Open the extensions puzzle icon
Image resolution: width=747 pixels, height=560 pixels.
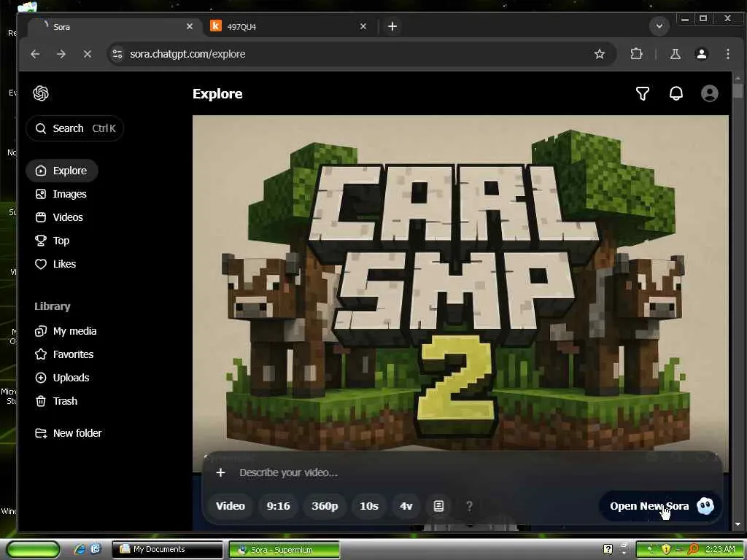pyautogui.click(x=636, y=54)
